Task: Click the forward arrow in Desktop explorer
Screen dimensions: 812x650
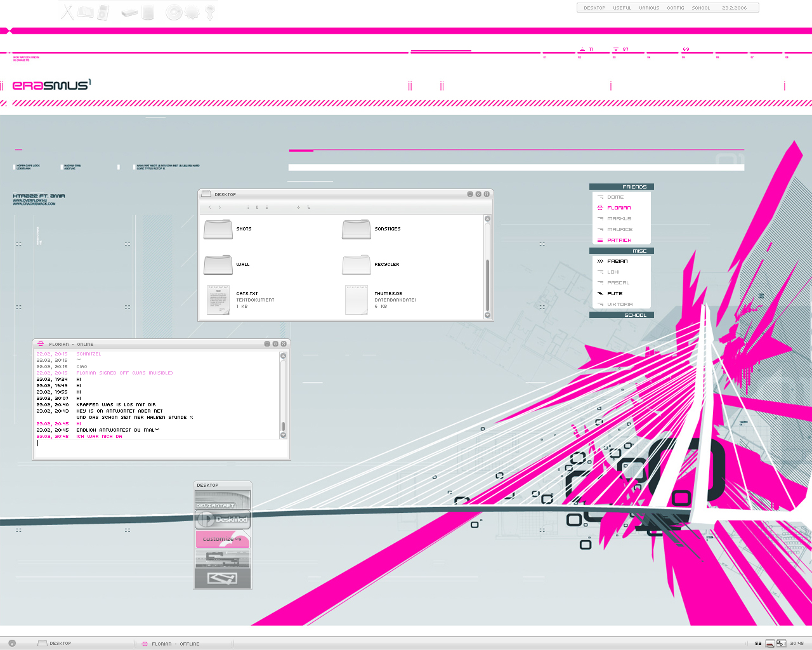Action: point(220,208)
